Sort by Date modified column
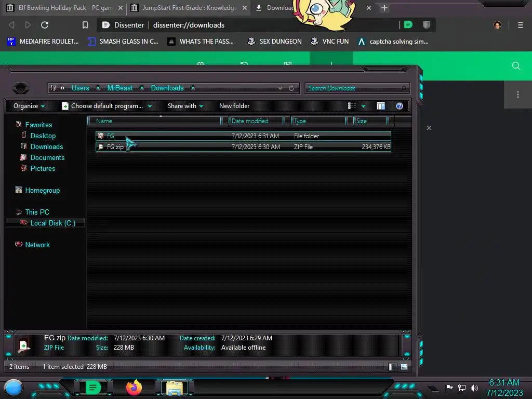Viewport: 532px width, 399px height. (256, 121)
